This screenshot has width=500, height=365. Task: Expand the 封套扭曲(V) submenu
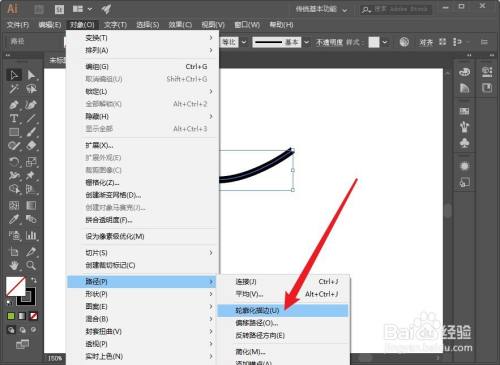142,331
